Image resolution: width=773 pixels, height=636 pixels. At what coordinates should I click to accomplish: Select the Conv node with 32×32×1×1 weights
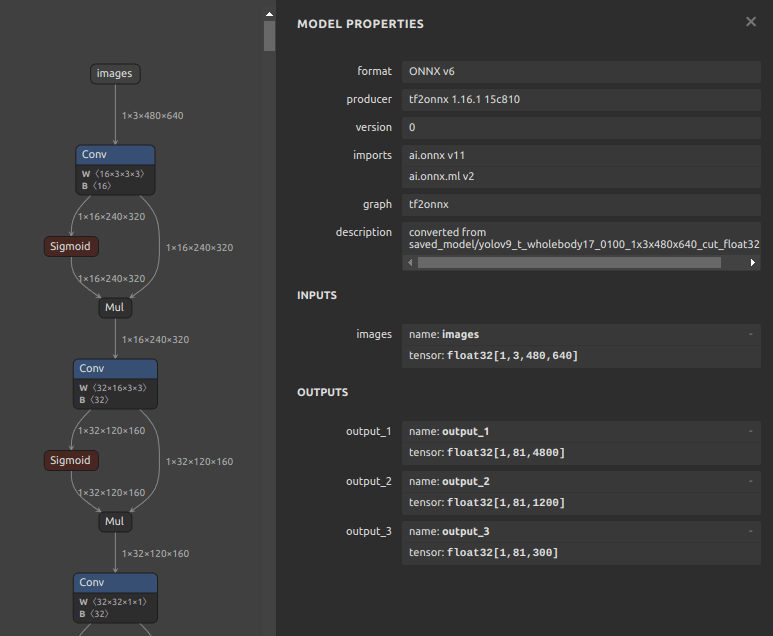115,598
